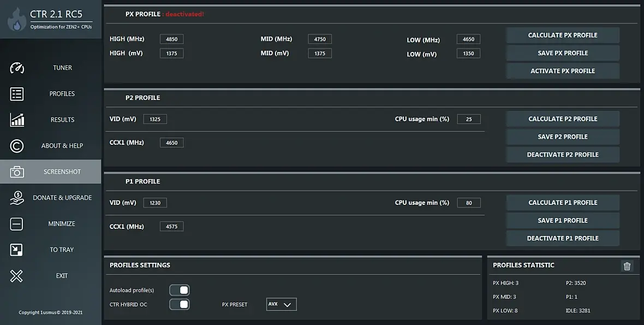Click the PX MID (MHz) field 4750
The height and width of the screenshot is (325, 644).
[320, 39]
